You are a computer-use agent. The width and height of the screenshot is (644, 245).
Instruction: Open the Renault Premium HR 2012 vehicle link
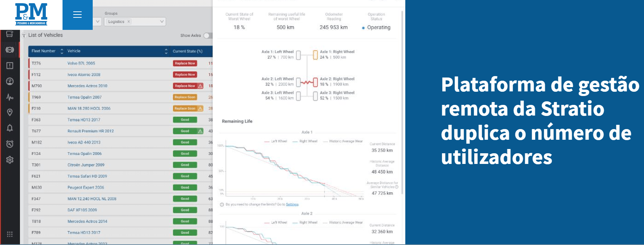coord(91,131)
